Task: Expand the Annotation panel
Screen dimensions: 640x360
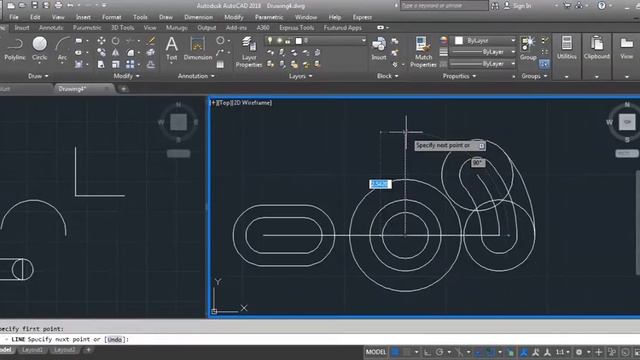Action: tap(196, 76)
